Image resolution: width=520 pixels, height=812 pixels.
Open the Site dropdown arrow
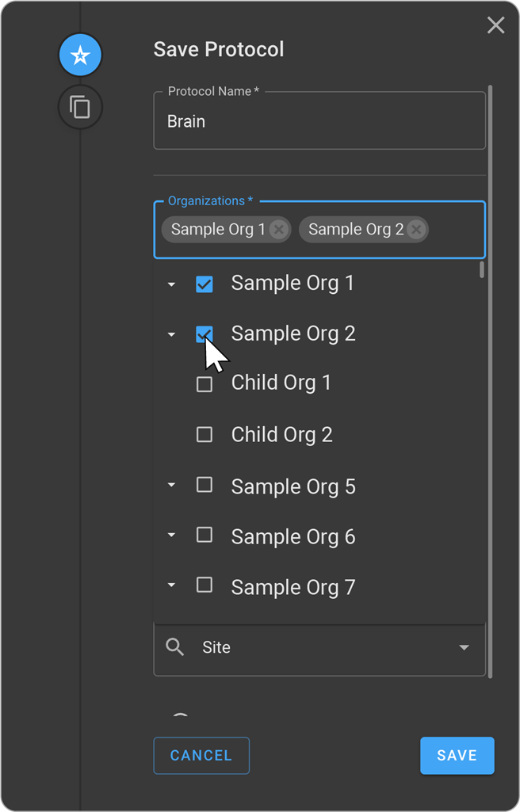click(465, 648)
